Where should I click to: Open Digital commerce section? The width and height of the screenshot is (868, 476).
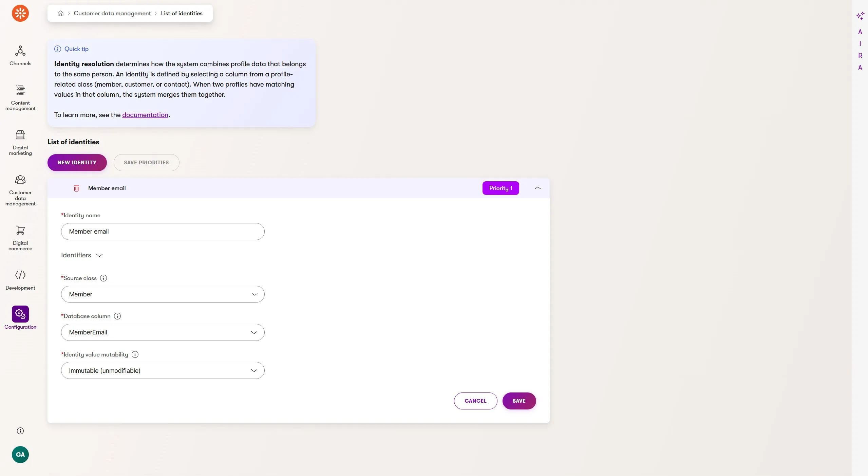click(x=20, y=238)
